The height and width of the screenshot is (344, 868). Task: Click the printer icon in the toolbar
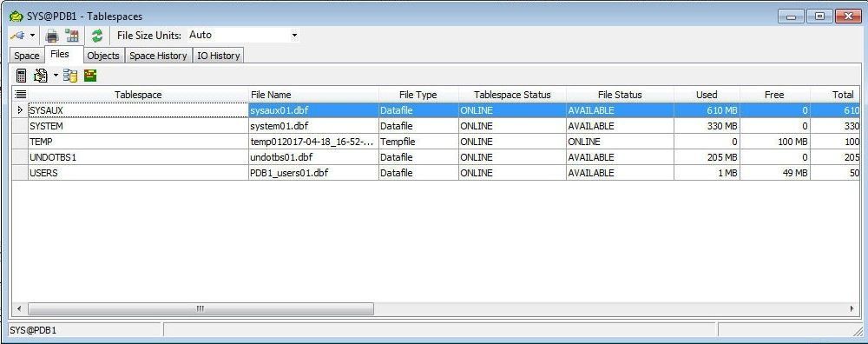click(52, 36)
